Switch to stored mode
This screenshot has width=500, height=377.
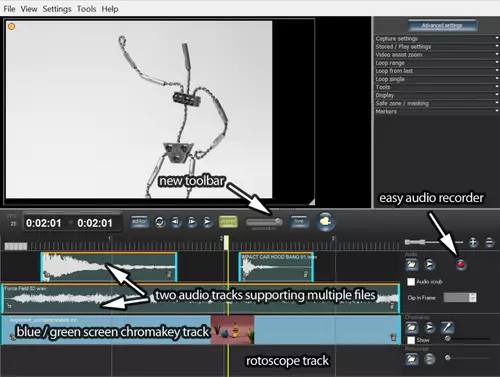[228, 222]
